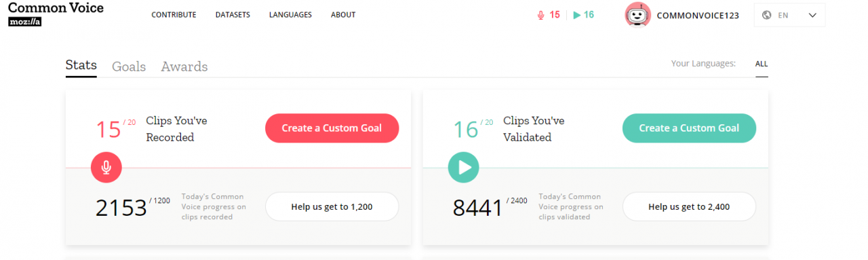
Task: Create a custom goal for recorded clips
Action: (332, 128)
